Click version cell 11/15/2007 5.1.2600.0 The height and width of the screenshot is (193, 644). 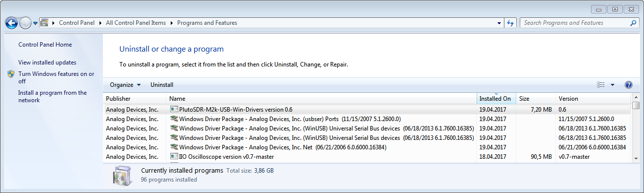(x=586, y=119)
